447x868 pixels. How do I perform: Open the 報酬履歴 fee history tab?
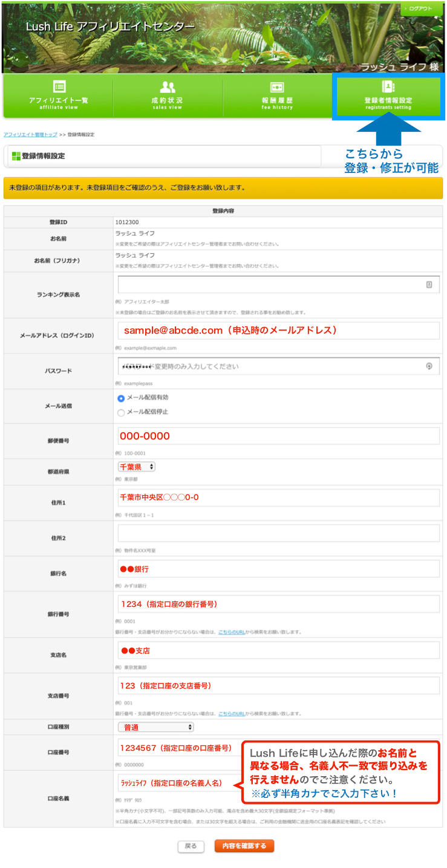tap(277, 96)
